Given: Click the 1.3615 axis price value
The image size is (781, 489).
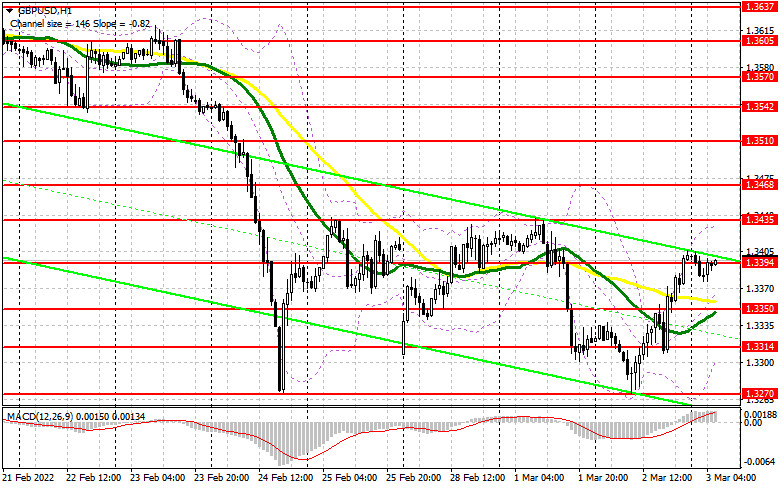Looking at the screenshot, I should (x=760, y=31).
